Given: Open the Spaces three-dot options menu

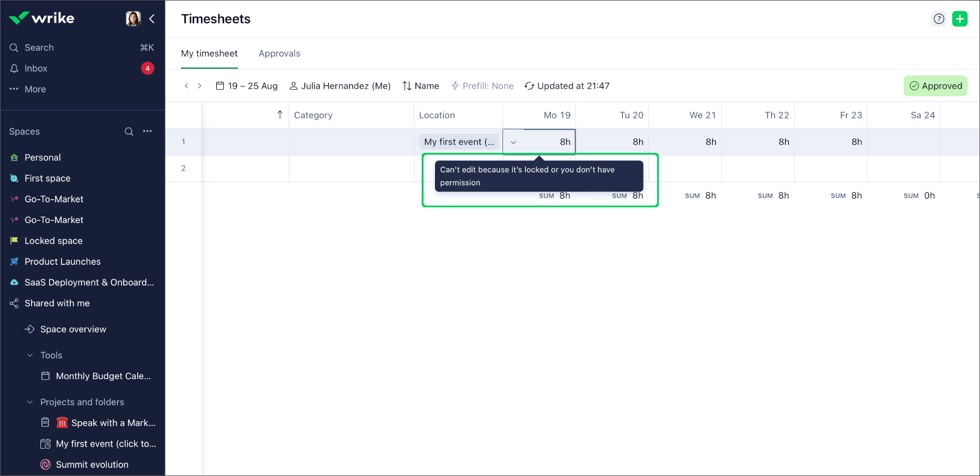Looking at the screenshot, I should (148, 132).
